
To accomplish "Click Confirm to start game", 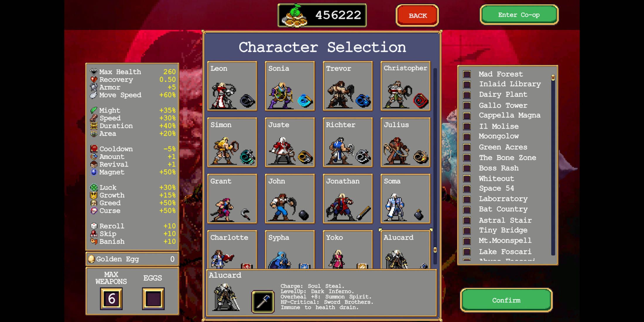I will pos(506,300).
